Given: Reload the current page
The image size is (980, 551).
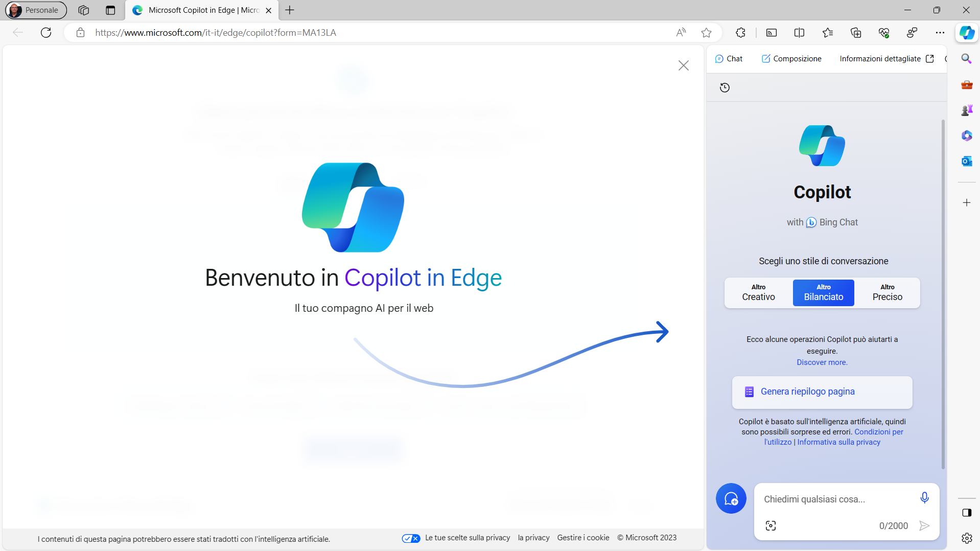Looking at the screenshot, I should tap(46, 33).
